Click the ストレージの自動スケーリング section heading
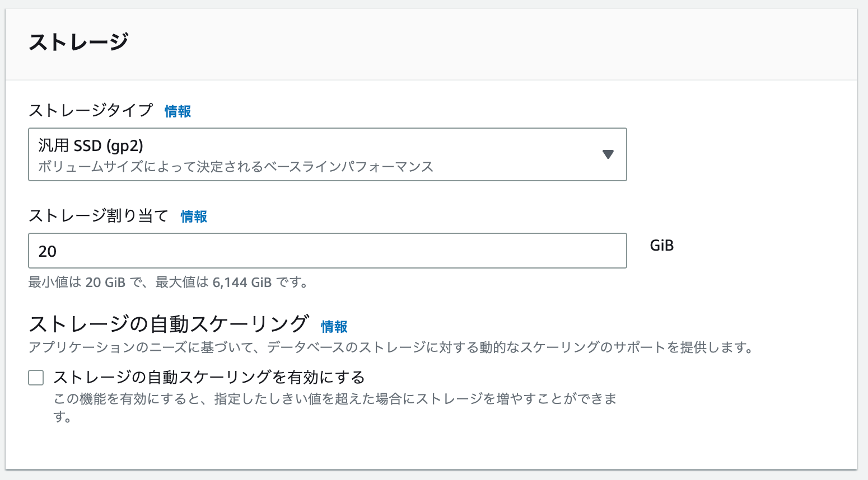The height and width of the screenshot is (480, 868). pyautogui.click(x=169, y=324)
